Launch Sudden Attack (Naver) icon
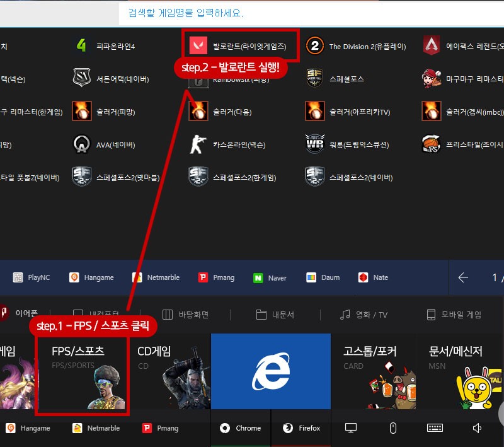The width and height of the screenshot is (504, 447). pyautogui.click(x=82, y=78)
